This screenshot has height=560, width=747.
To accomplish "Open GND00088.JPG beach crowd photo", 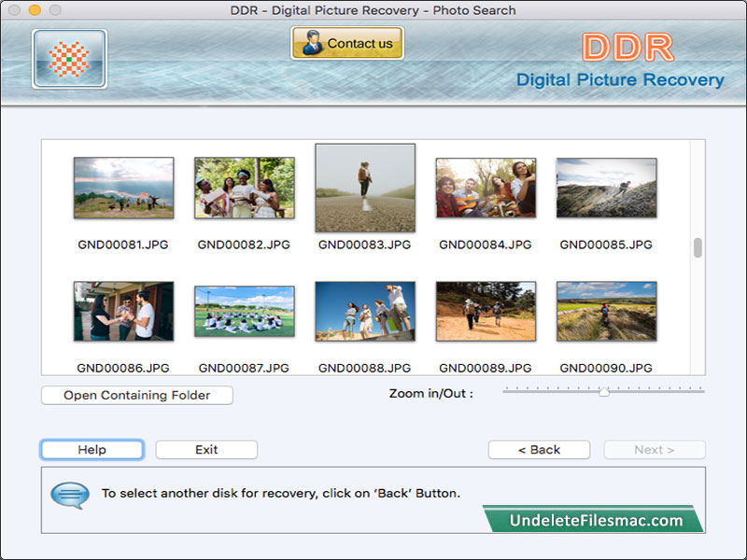I will click(364, 313).
